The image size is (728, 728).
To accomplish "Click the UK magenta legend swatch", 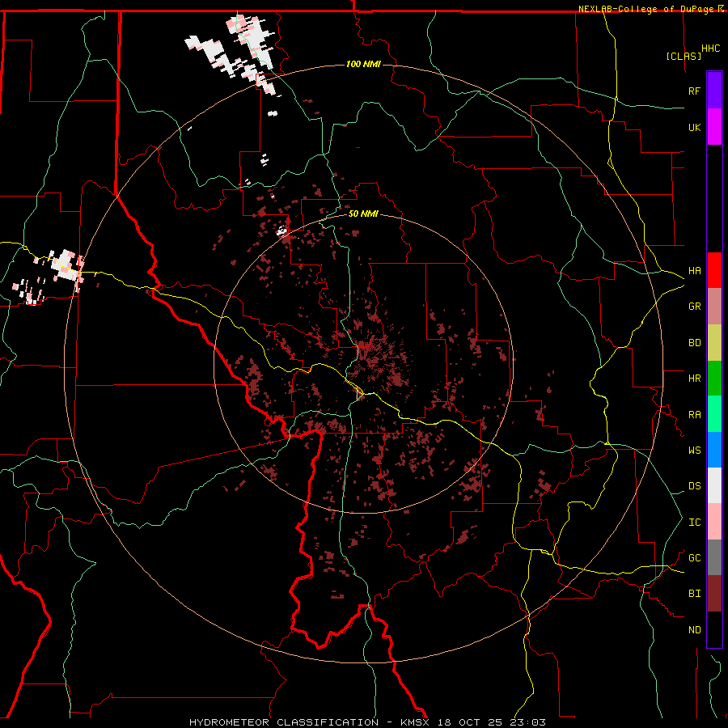I will 714,127.
